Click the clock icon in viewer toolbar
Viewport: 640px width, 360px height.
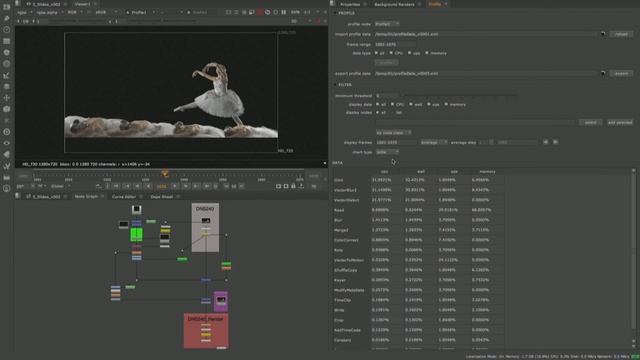(268, 12)
